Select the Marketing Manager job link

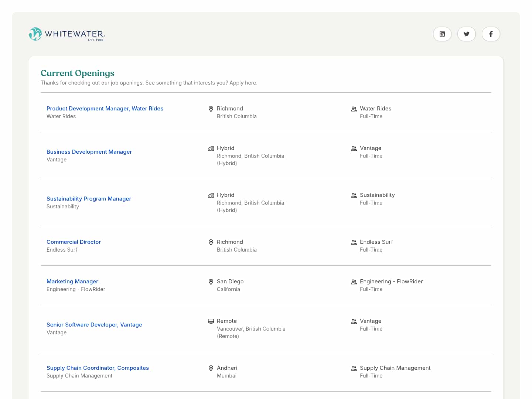(72, 282)
